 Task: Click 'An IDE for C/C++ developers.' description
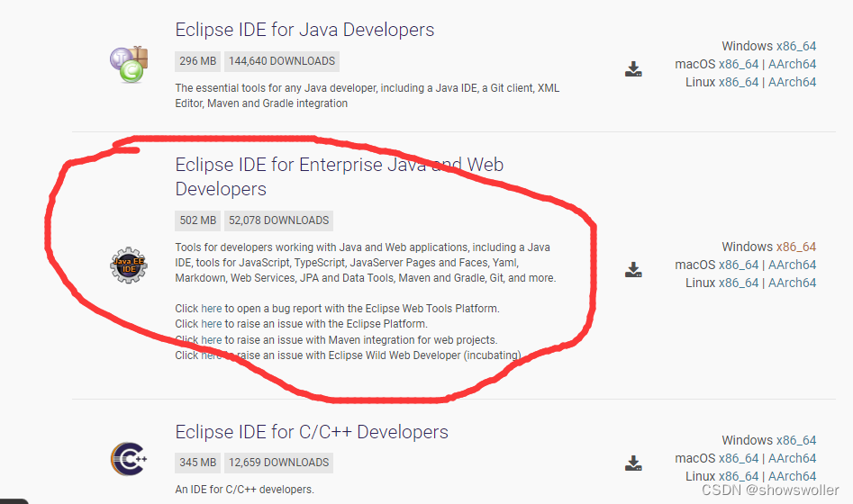coord(244,490)
